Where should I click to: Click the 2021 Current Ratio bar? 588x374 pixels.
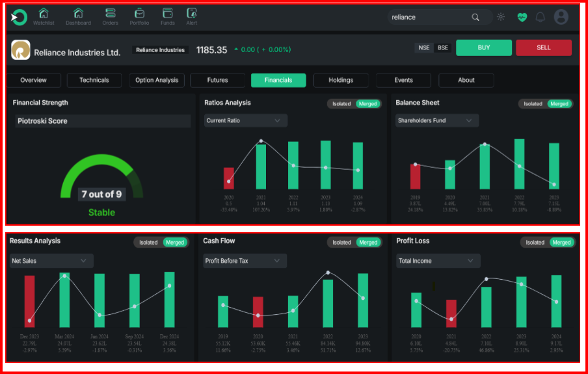point(261,167)
